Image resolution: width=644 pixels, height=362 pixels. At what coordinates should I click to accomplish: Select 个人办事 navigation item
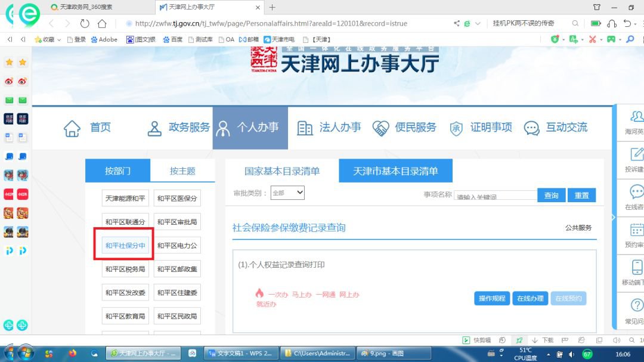pos(250,128)
